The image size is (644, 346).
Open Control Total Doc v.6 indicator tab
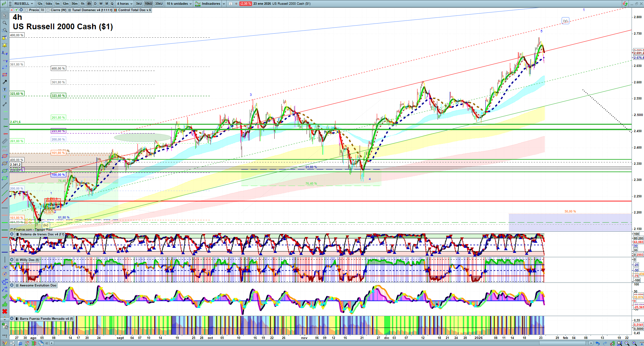click(x=134, y=10)
